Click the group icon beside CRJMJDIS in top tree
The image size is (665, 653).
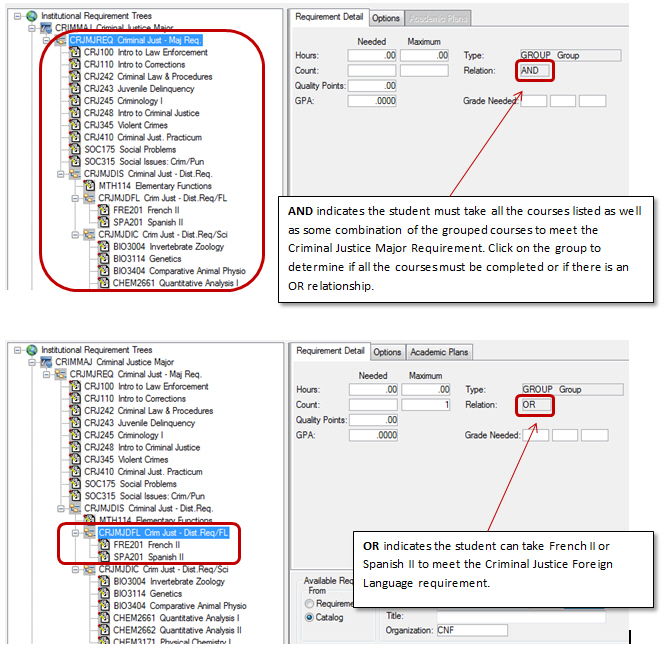click(x=75, y=174)
